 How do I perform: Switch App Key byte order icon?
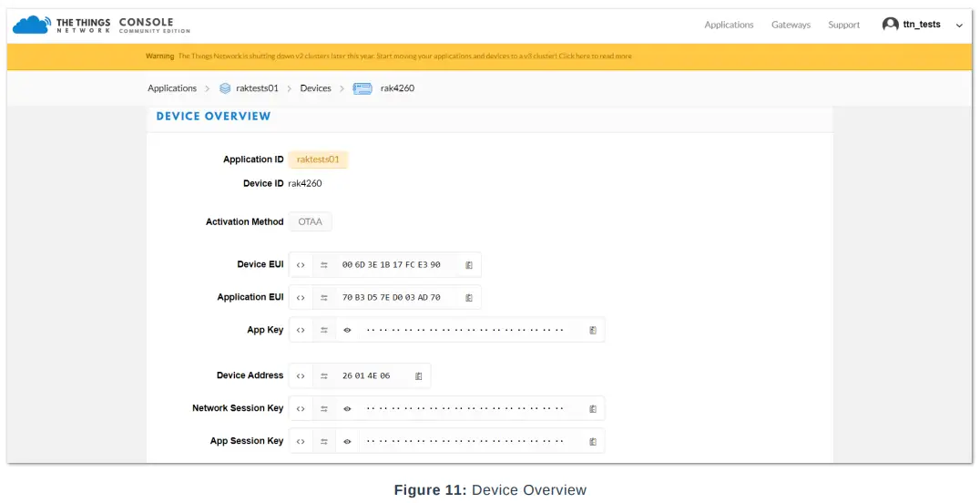pyautogui.click(x=323, y=330)
